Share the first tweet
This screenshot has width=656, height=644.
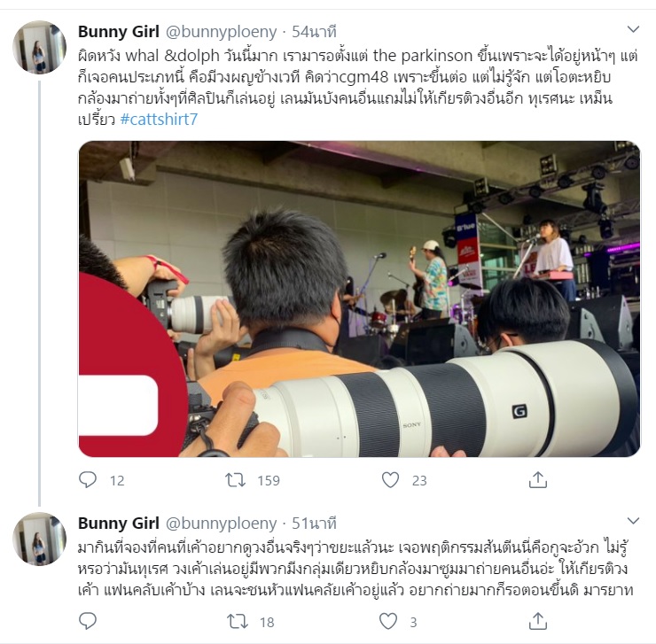[x=538, y=479]
